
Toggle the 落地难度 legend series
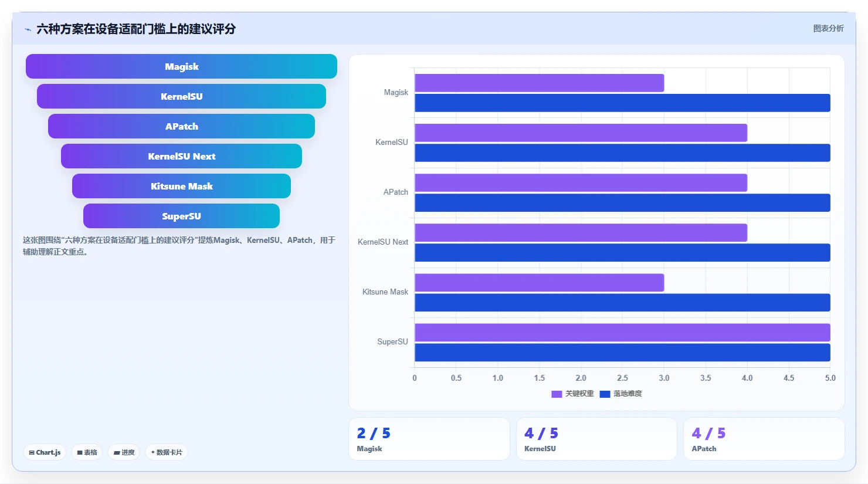(x=621, y=394)
